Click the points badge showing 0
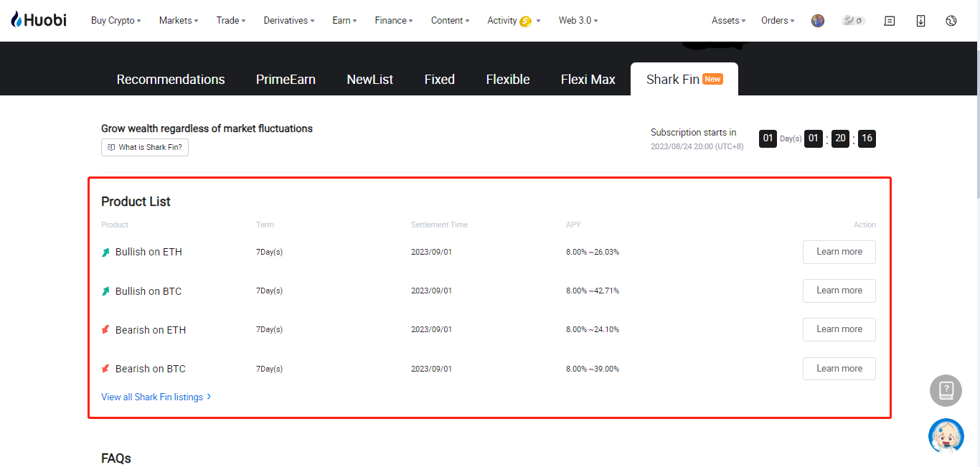980x467 pixels. 853,21
